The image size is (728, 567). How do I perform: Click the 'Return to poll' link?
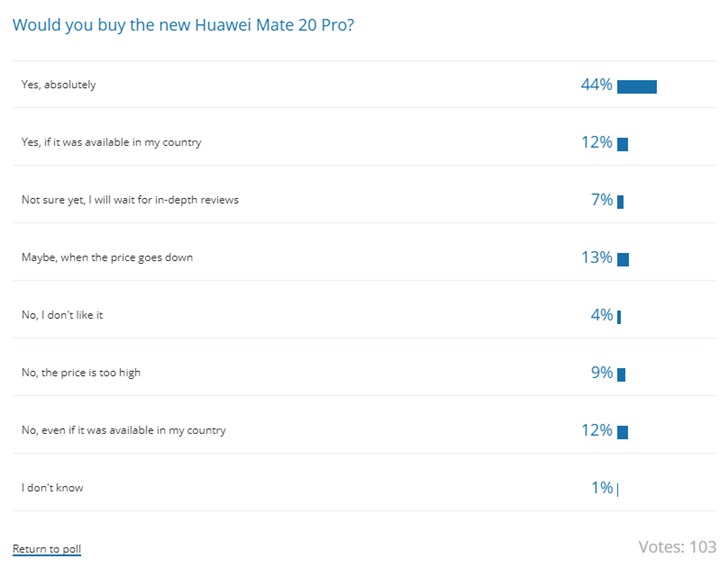pos(46,549)
